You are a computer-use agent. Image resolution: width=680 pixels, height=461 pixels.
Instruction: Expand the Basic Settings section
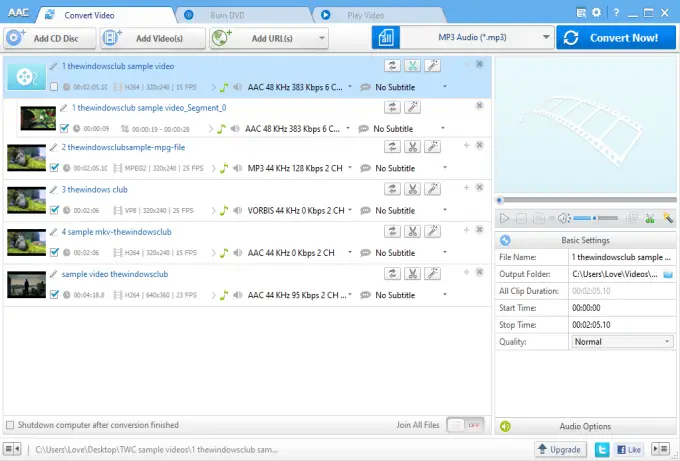coord(585,240)
